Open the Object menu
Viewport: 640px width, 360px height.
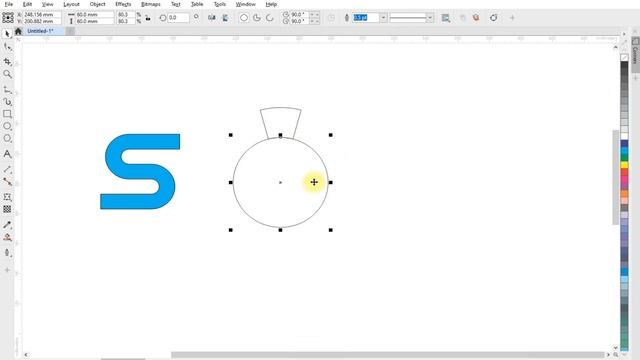97,4
